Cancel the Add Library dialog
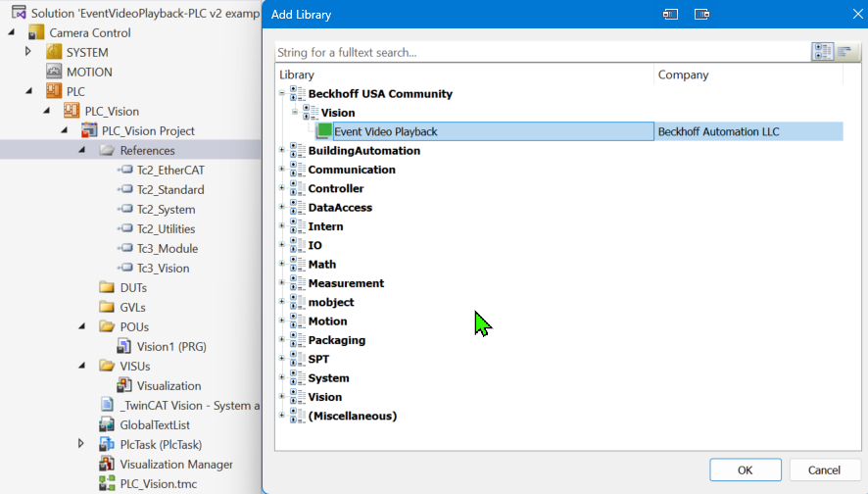This screenshot has width=868, height=494. [824, 469]
